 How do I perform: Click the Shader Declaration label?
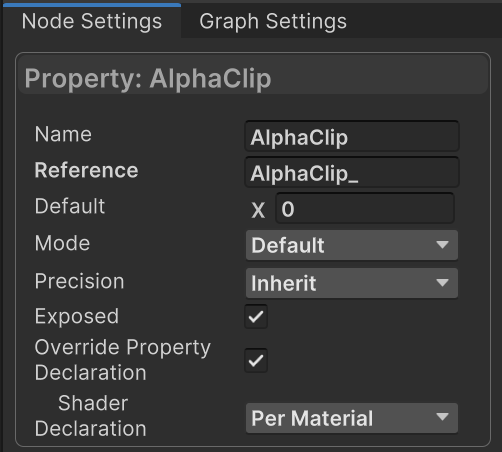90,416
